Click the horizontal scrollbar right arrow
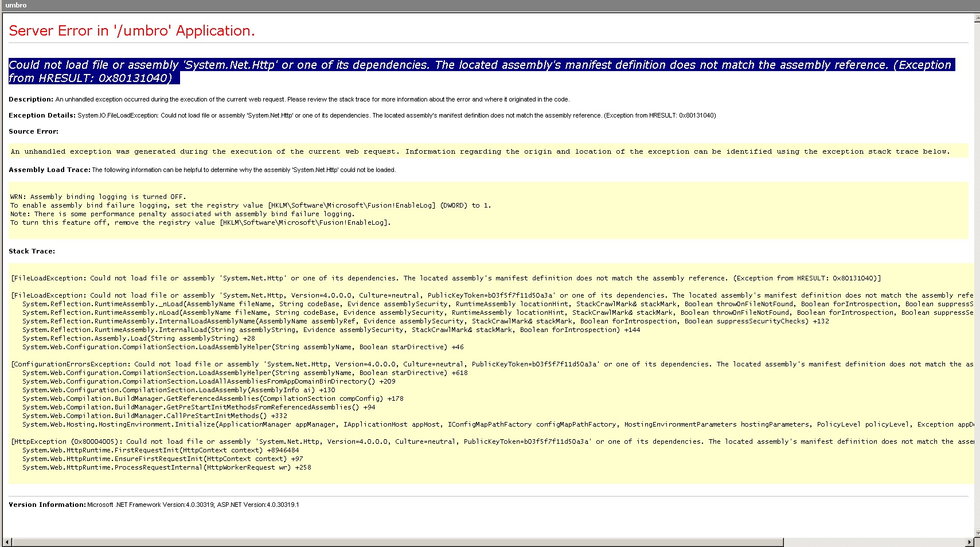 [x=969, y=542]
